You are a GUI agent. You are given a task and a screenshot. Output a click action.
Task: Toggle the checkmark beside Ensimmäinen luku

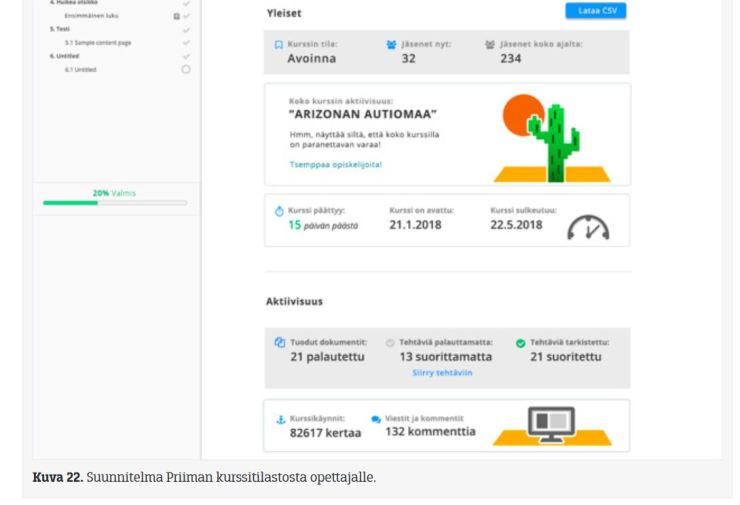pyautogui.click(x=186, y=16)
